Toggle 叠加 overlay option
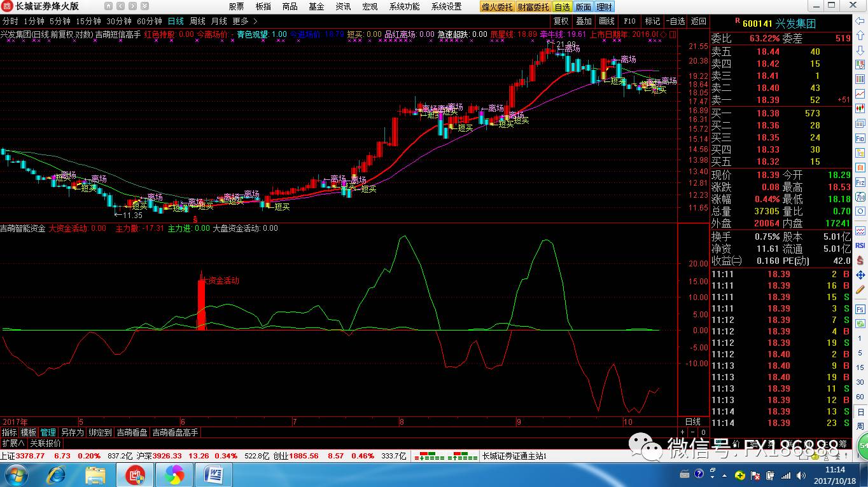The width and height of the screenshot is (868, 487). coord(584,21)
